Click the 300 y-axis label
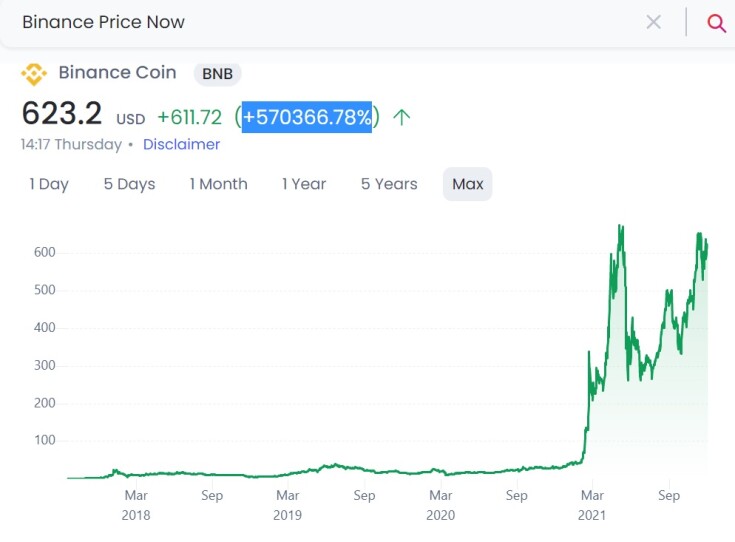735x542 pixels. click(x=45, y=365)
